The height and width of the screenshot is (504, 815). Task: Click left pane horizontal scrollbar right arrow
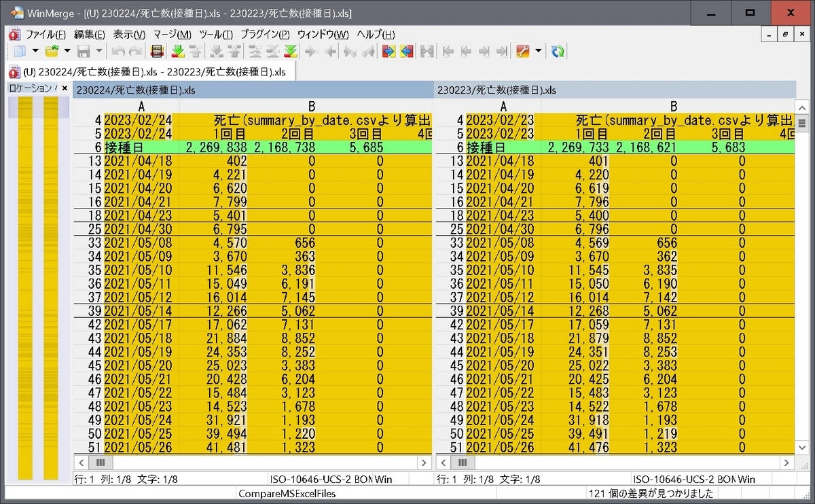425,463
